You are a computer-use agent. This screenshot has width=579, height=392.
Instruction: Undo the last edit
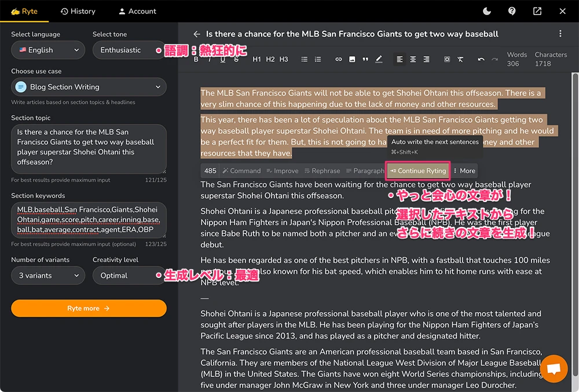click(x=481, y=60)
